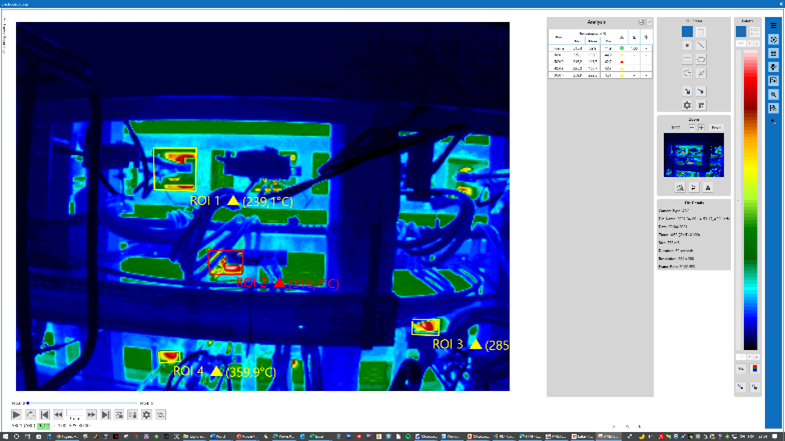Select the spot measurement ROI tool
The image size is (785, 441).
click(x=687, y=45)
